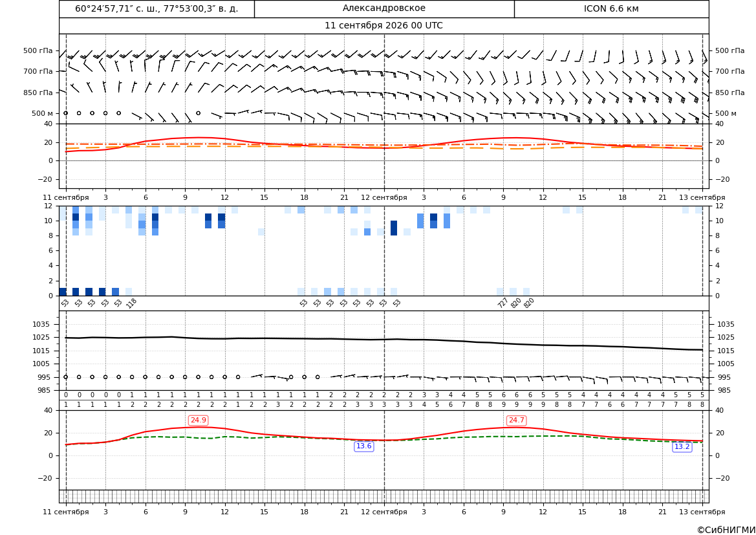
Task: Select the 11 сентября 2026 00 UTC header
Action: 383,26
